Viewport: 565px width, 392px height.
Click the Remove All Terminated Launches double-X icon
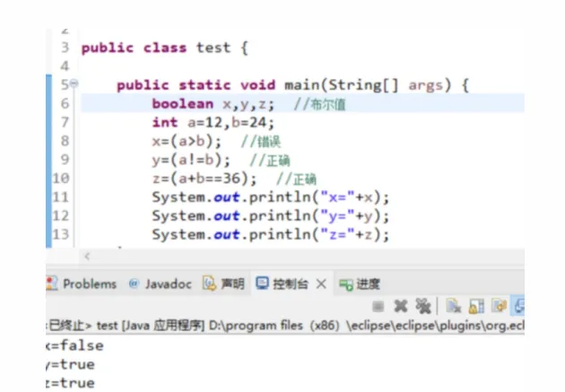click(x=423, y=306)
